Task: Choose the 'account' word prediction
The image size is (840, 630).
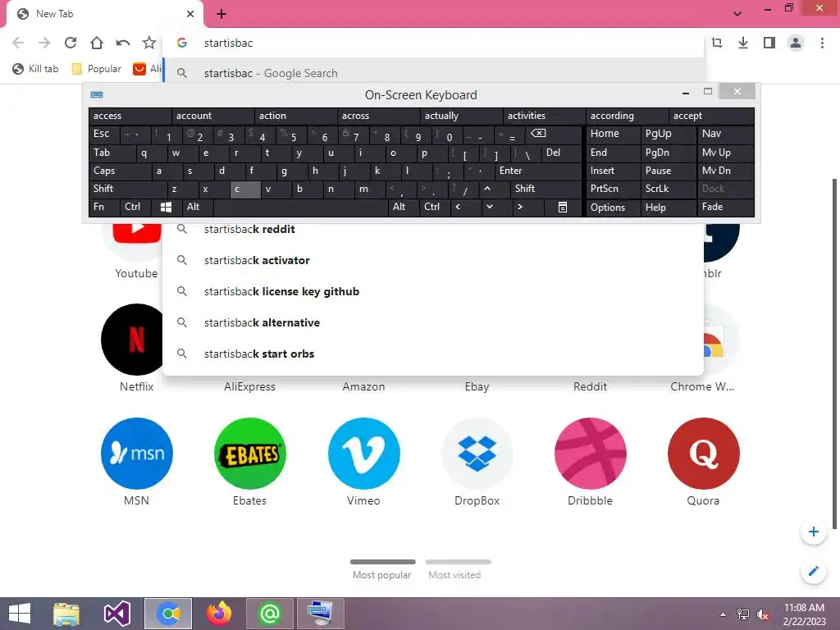Action: point(212,116)
